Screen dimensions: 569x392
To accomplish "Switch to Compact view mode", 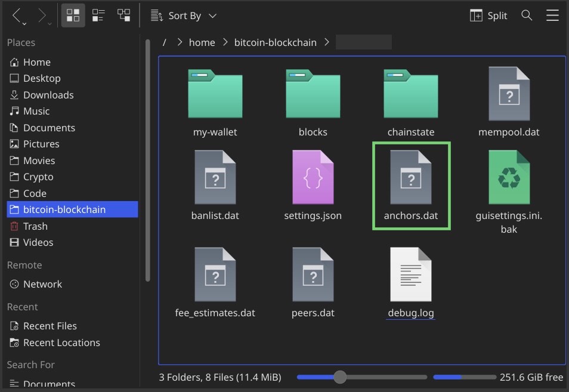I will point(98,16).
